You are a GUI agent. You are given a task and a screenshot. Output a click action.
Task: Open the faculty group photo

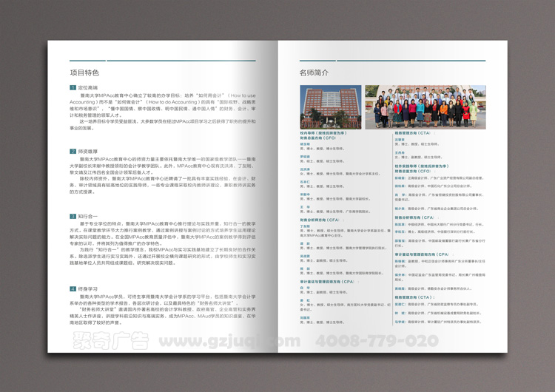[425, 107]
